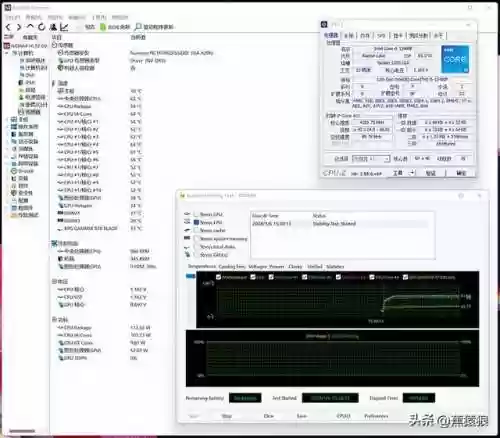Image resolution: width=500 pixels, height=438 pixels.
Task: Click the AIDA64 title bar app icon
Action: pos(8,7)
